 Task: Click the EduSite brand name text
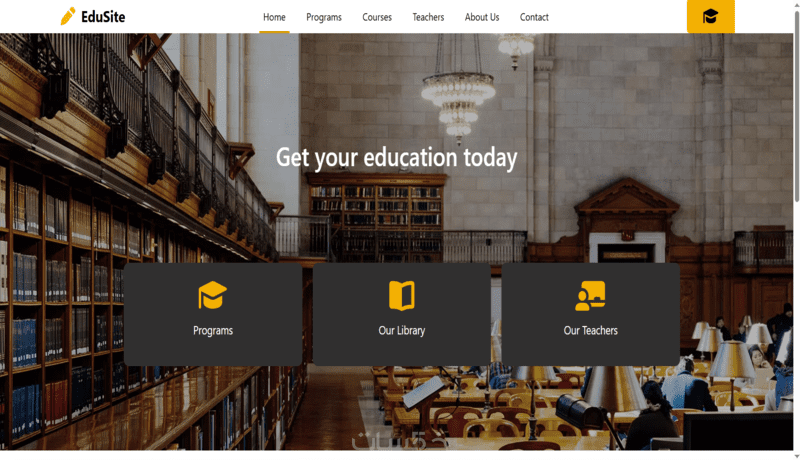[103, 17]
